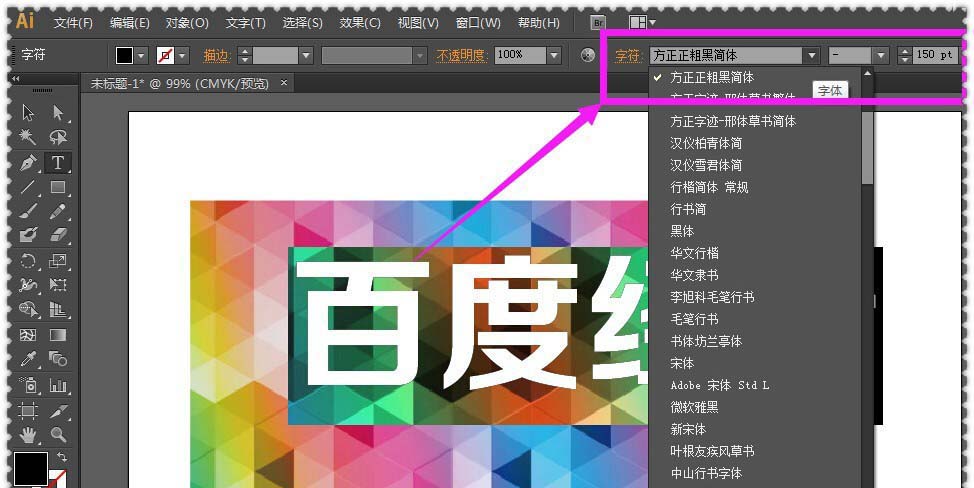Image resolution: width=974 pixels, height=488 pixels.
Task: Select the Shape Builder tool
Action: [x=28, y=309]
